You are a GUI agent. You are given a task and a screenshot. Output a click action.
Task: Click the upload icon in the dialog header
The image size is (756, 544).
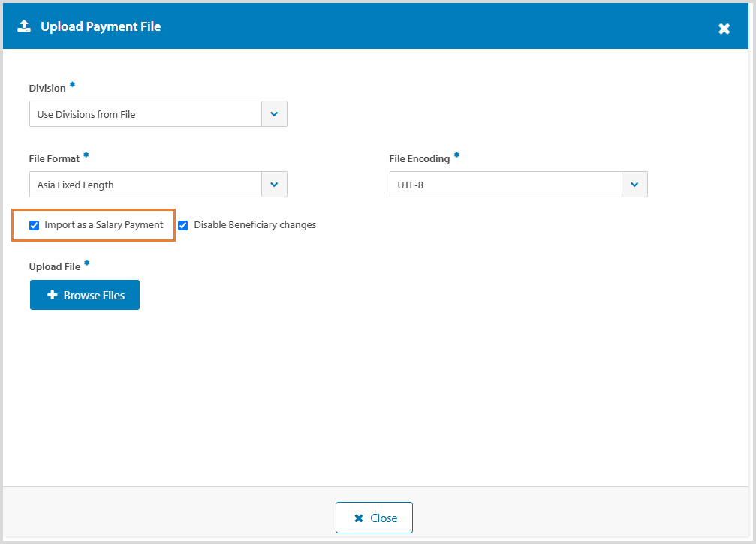pos(24,26)
